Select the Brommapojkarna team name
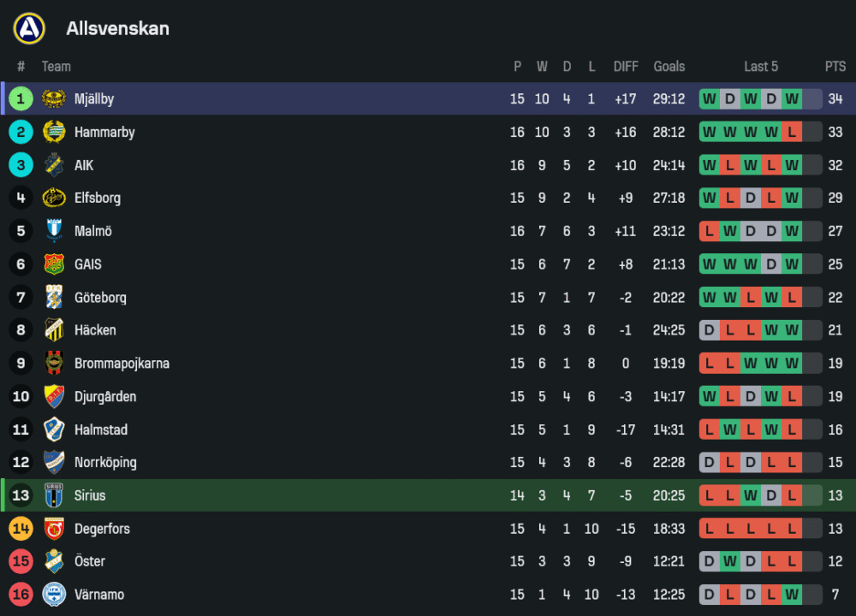856x616 pixels. point(122,364)
